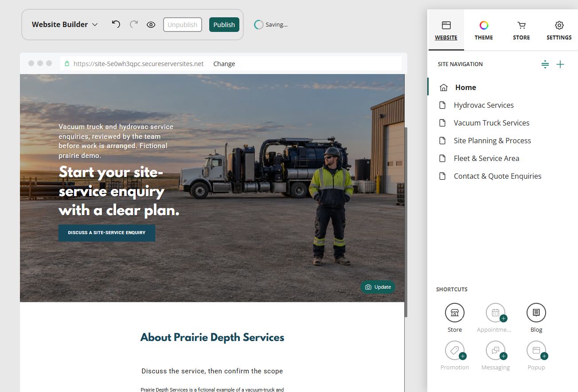Click the hero tagline paragraph
Image resolution: width=578 pixels, height=392 pixels.
point(116,141)
